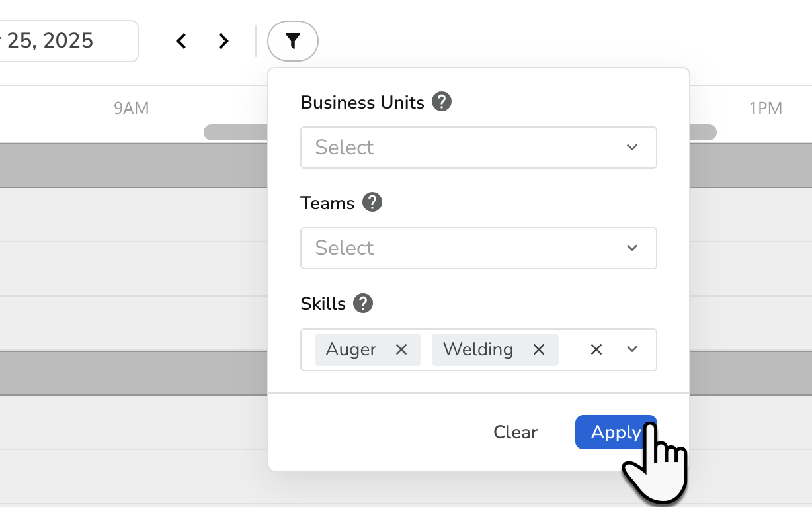Select the Welding skill tag chip
812x507 pixels.
[477, 349]
